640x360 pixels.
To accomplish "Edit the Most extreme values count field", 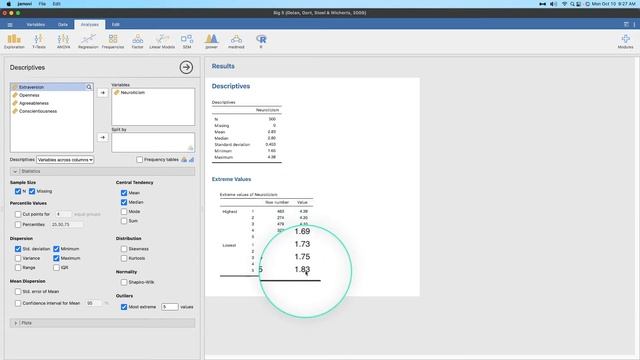I will pyautogui.click(x=169, y=307).
